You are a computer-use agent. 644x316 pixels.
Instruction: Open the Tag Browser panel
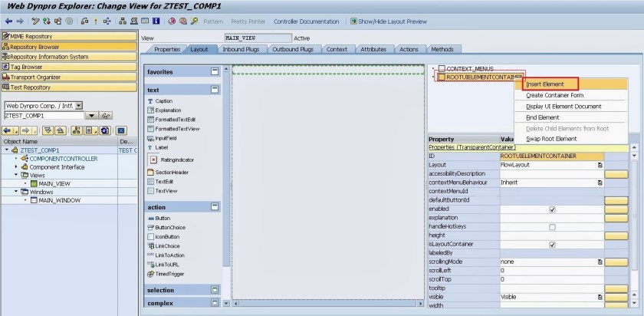(69, 67)
